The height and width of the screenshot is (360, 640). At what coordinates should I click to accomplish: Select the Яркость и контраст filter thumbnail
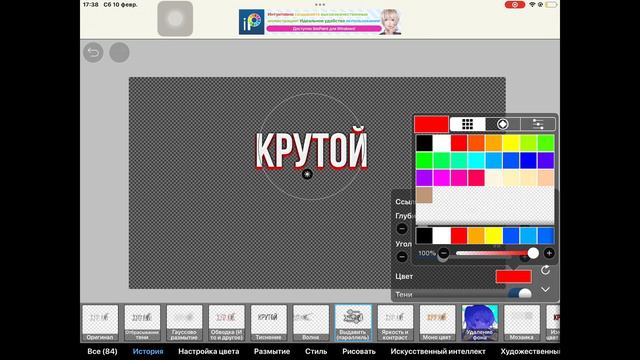click(x=395, y=323)
